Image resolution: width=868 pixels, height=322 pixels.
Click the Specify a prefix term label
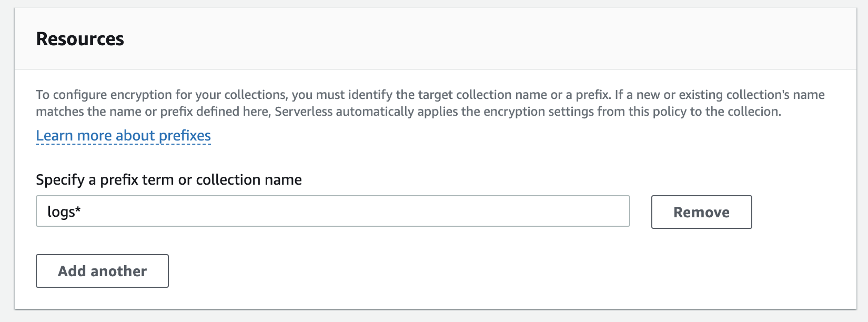(x=168, y=179)
